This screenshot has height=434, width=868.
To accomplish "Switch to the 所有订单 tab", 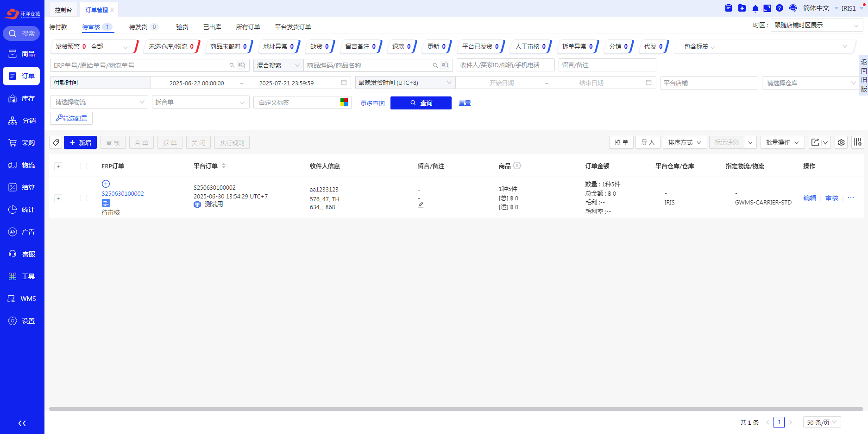I will (248, 27).
